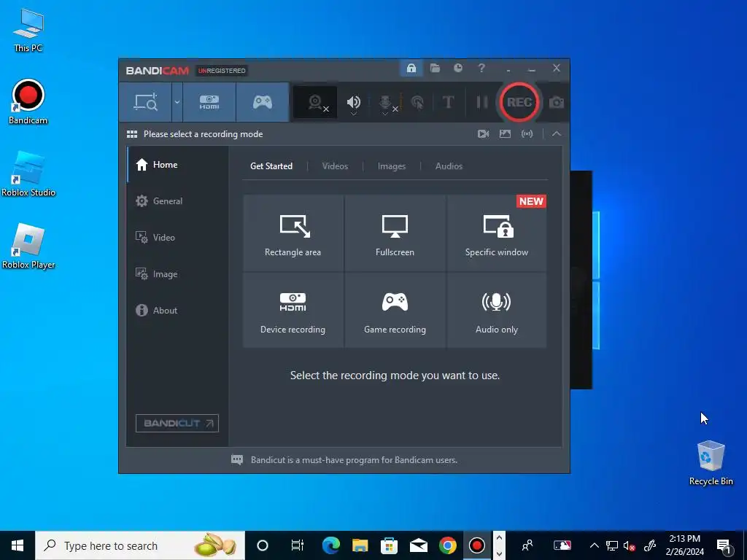The image size is (747, 560).
Task: Open the About section
Action: (x=177, y=311)
